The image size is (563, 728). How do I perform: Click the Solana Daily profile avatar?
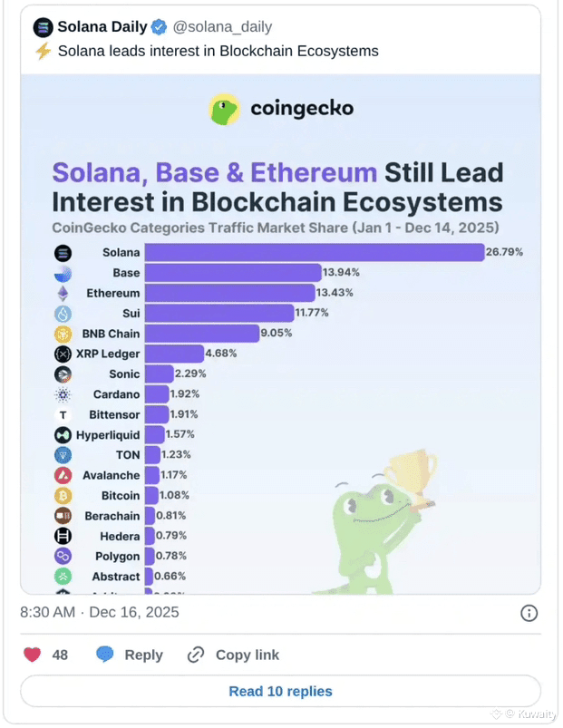43,27
